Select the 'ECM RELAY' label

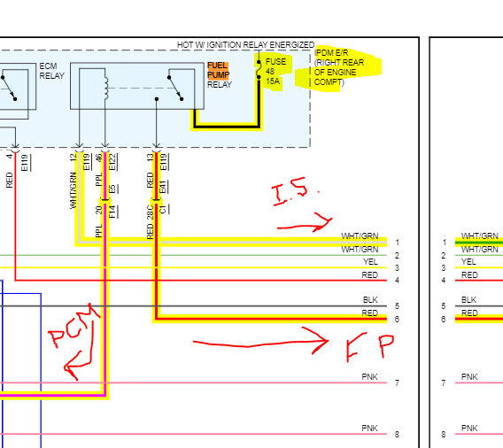point(51,71)
